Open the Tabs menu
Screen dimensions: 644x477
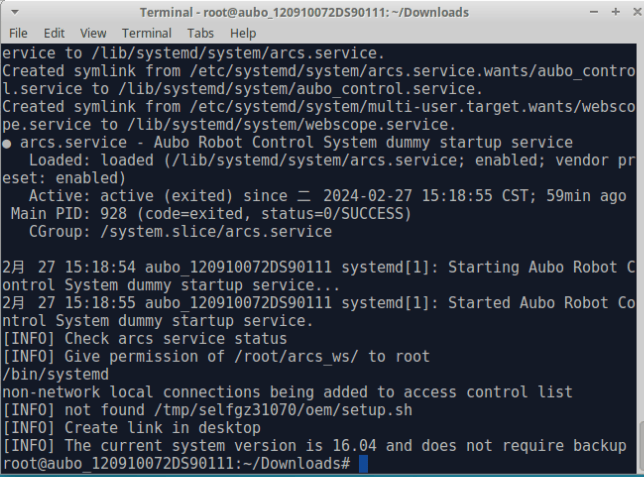coord(200,33)
